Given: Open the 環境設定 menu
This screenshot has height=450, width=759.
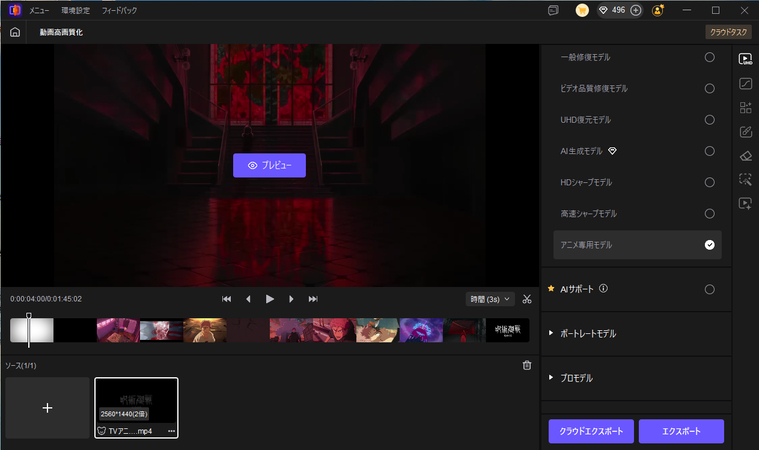Looking at the screenshot, I should click(x=74, y=10).
